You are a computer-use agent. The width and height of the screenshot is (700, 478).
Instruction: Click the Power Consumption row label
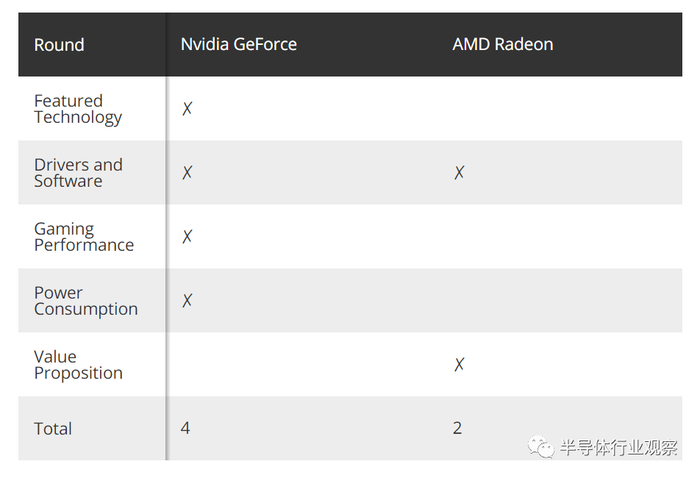coord(85,300)
